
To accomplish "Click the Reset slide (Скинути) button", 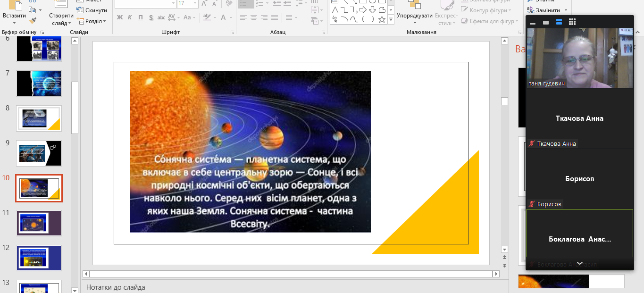I will click(92, 10).
